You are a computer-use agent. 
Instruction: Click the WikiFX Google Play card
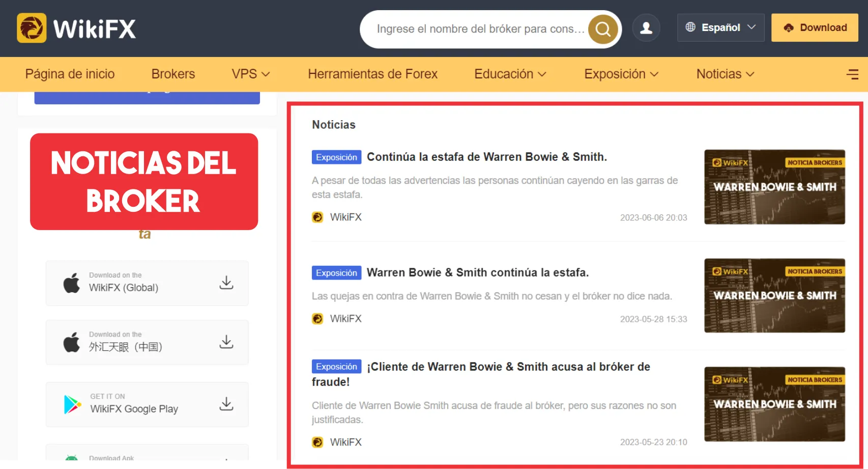(x=147, y=404)
